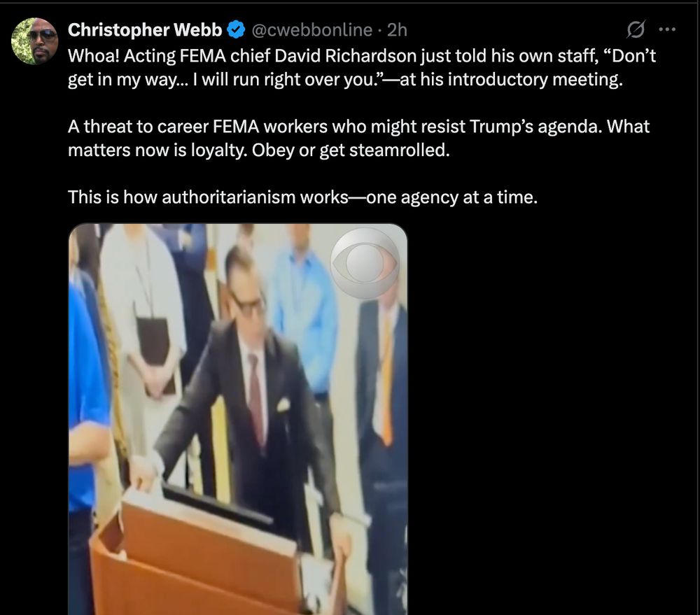Click the line about how authoritarianism works

pyautogui.click(x=302, y=197)
